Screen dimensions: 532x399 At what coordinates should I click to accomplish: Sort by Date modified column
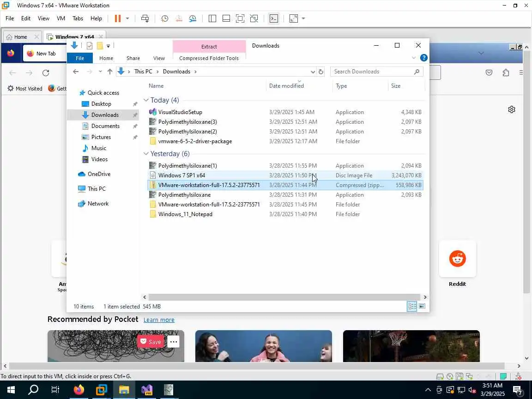(x=286, y=86)
